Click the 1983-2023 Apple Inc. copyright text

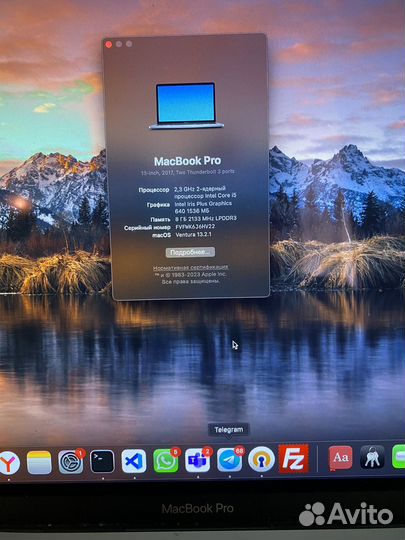(190, 274)
